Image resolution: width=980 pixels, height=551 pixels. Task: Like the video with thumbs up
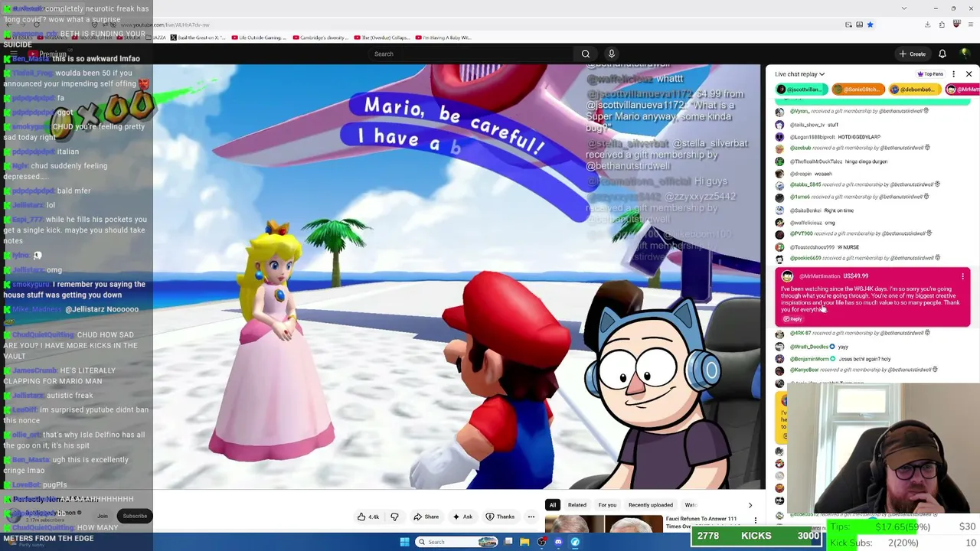point(368,517)
